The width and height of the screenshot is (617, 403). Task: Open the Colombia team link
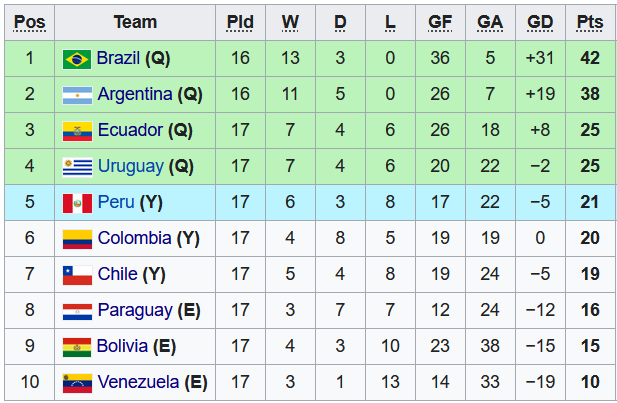coord(134,239)
